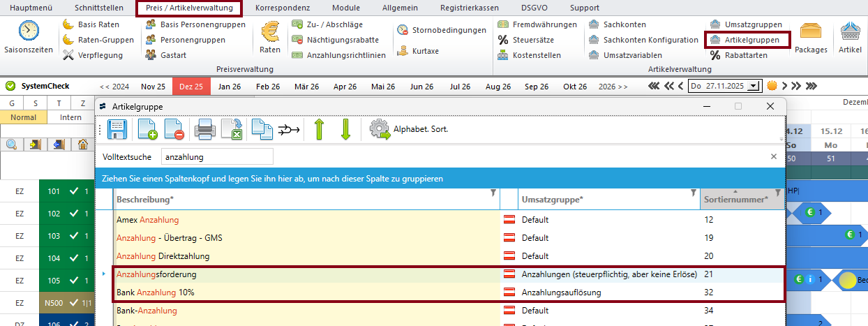Open Sachkonten Konfiguration
Viewport: 868px width, 326px height.
(643, 40)
